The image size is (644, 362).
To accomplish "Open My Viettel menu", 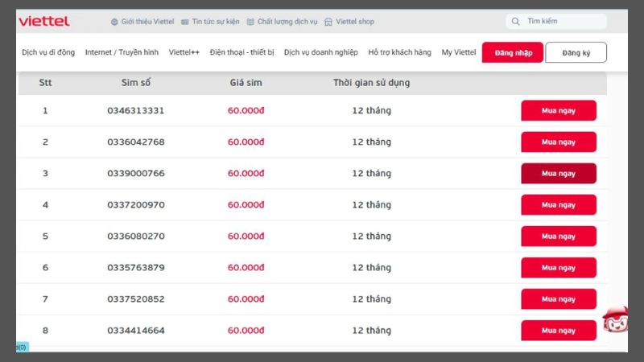I will pos(459,52).
